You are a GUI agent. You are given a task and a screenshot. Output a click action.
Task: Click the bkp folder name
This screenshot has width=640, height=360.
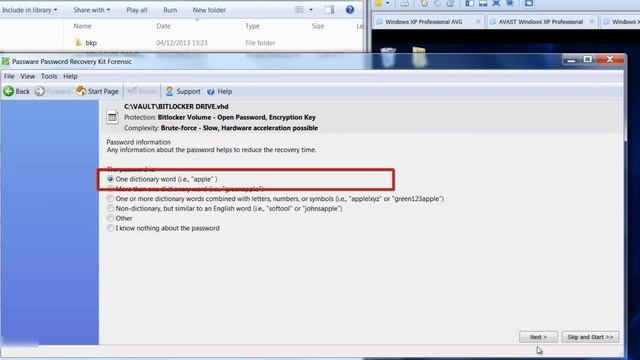pos(91,42)
